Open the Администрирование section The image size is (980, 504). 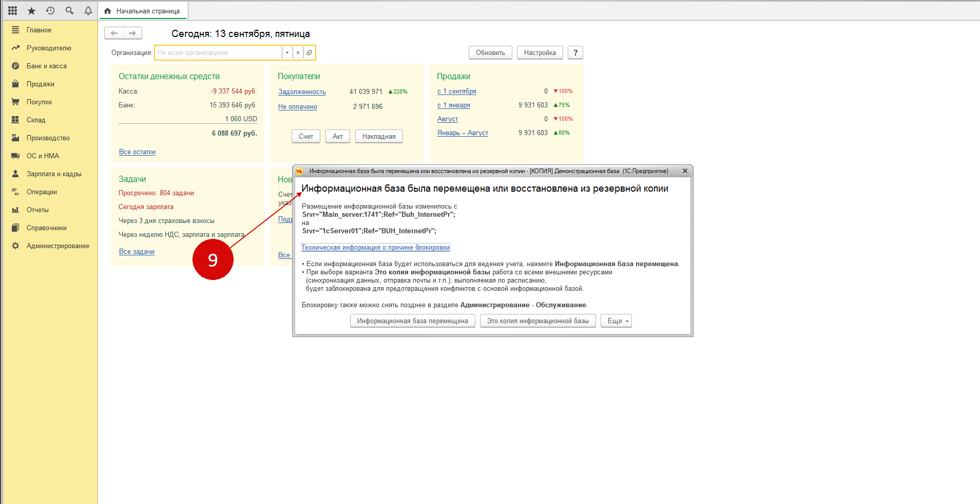pyautogui.click(x=58, y=246)
